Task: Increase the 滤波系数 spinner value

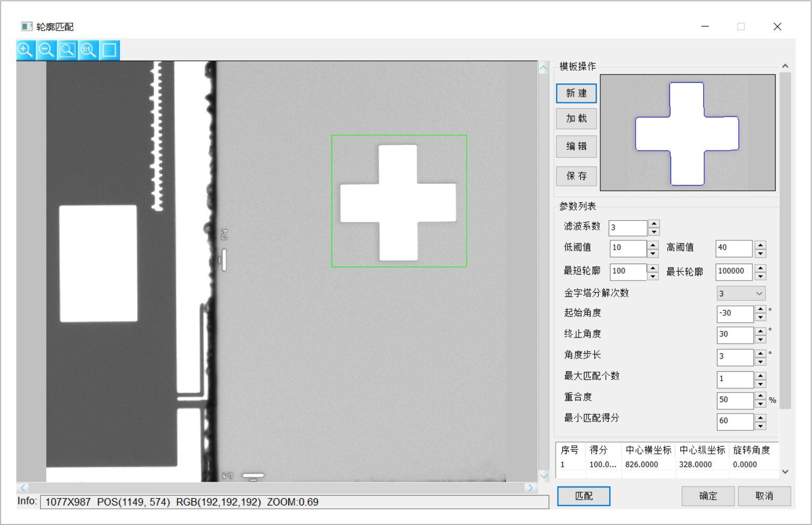Action: 654,224
